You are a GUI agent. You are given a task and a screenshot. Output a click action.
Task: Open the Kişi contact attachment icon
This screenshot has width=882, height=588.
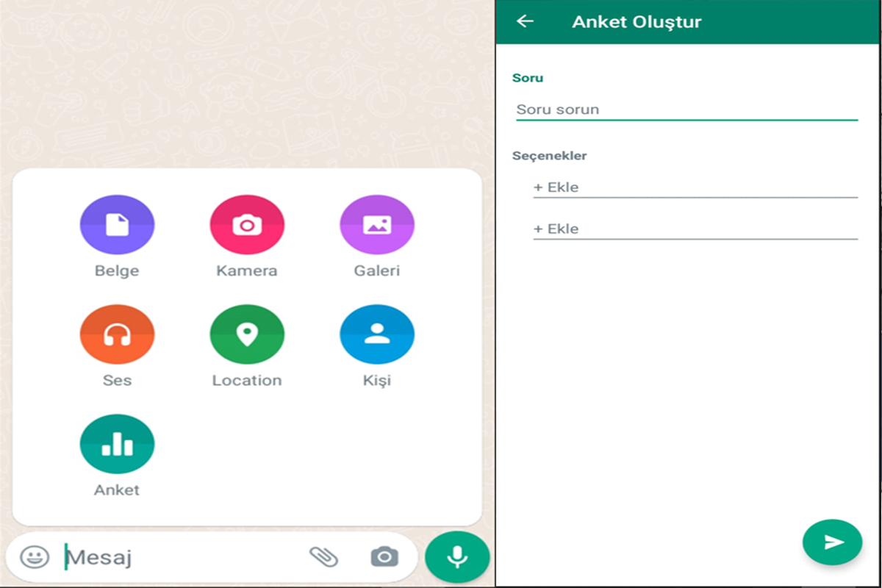[x=377, y=334]
